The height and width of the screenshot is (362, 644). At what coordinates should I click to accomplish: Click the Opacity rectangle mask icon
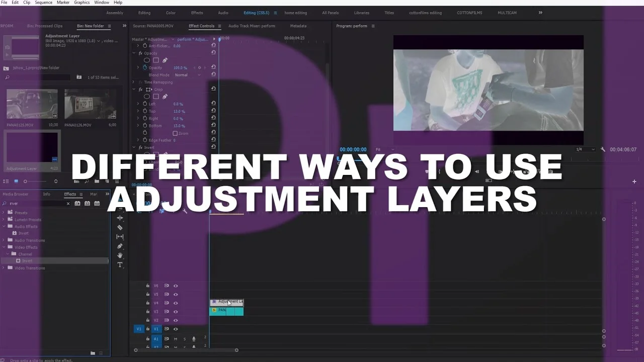[156, 60]
